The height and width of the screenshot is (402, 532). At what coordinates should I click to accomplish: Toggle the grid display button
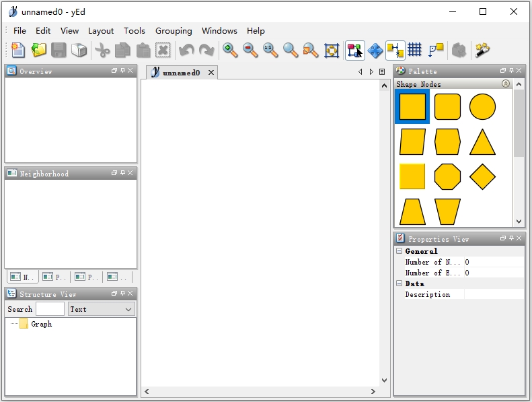[415, 50]
